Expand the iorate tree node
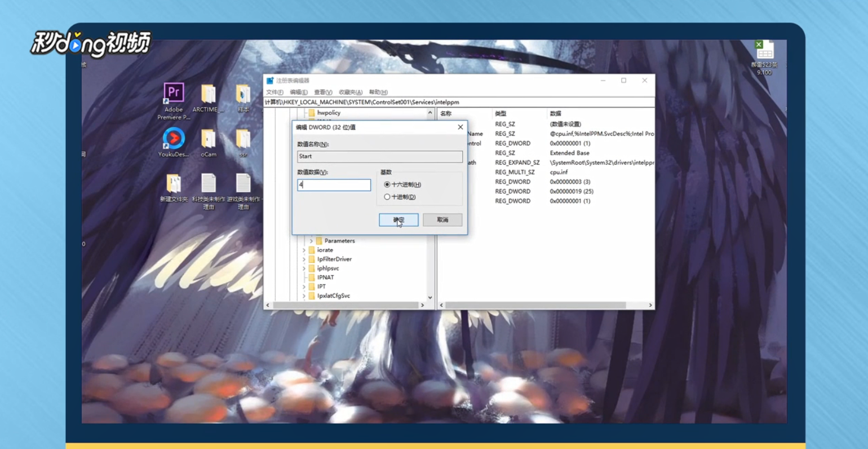Screen dimensions: 868x449 (304, 250)
